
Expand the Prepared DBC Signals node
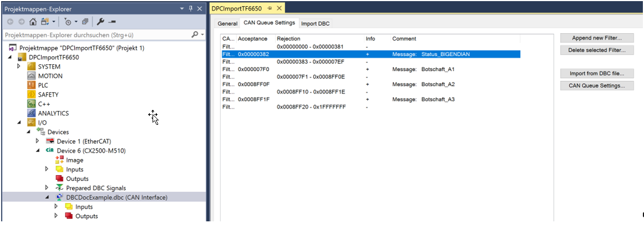point(47,188)
